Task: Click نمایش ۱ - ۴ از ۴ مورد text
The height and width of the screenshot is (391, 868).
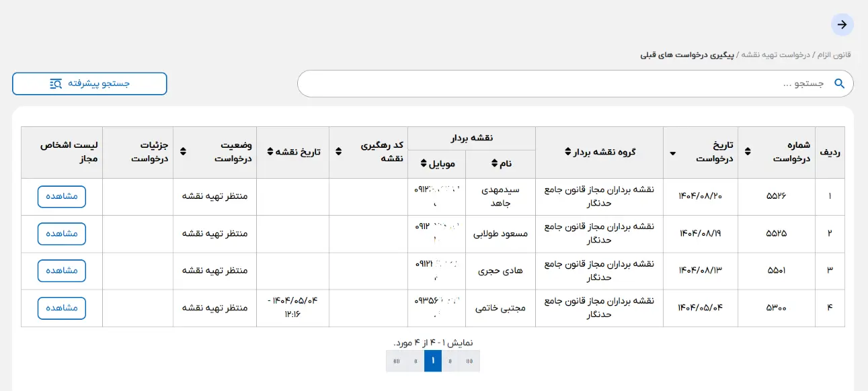Action: tap(433, 342)
